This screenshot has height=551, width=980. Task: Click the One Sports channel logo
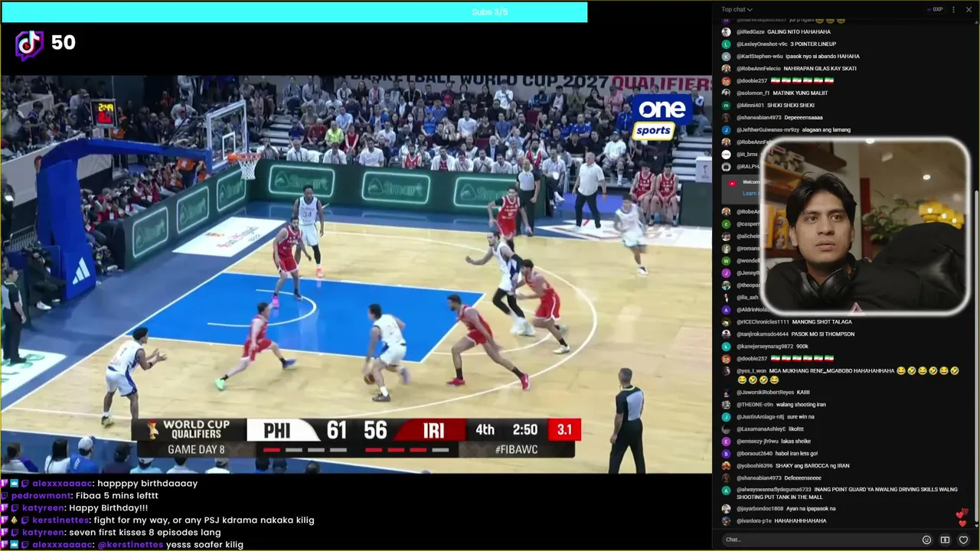(x=662, y=116)
